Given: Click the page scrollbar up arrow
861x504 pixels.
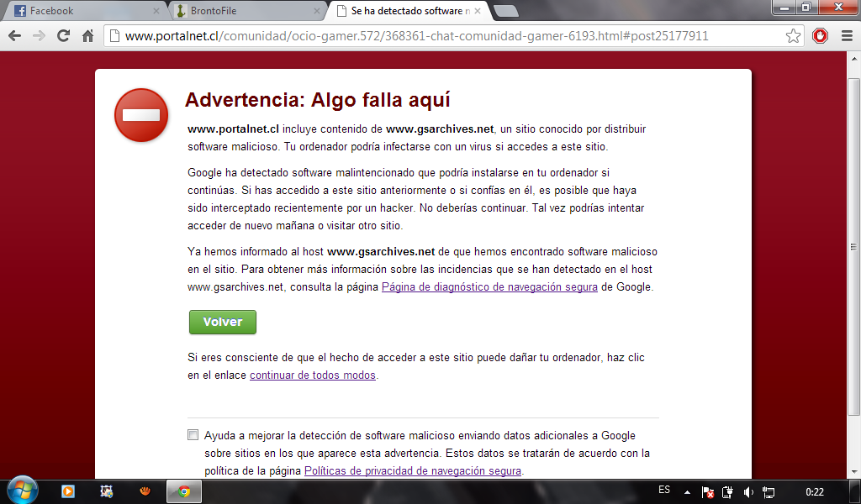Looking at the screenshot, I should [854, 59].
